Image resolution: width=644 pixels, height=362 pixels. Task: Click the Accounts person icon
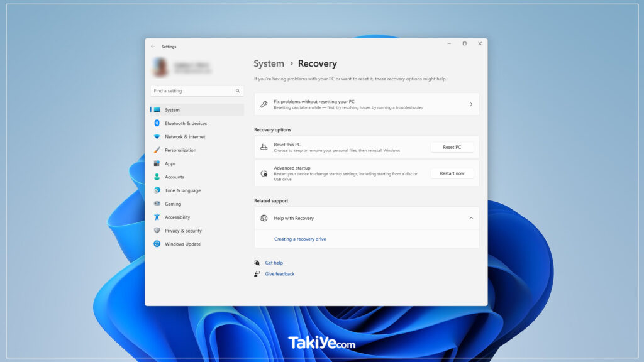click(157, 177)
